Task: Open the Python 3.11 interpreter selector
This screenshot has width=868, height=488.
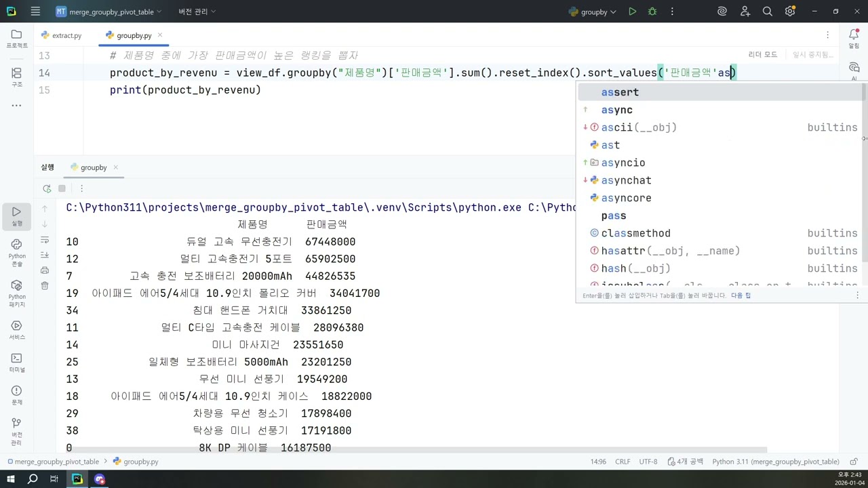Action: click(775, 462)
